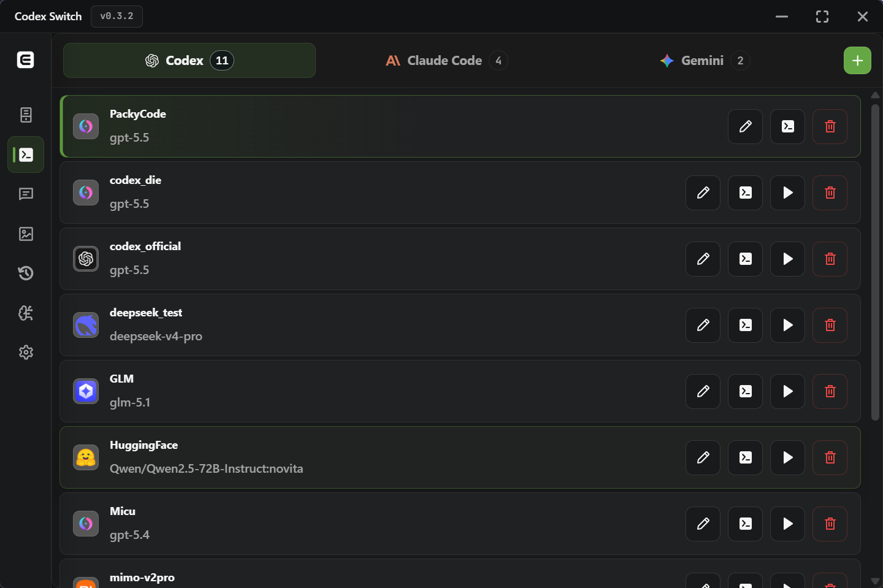Open the history sidebar icon
This screenshot has height=588, width=883.
[26, 273]
